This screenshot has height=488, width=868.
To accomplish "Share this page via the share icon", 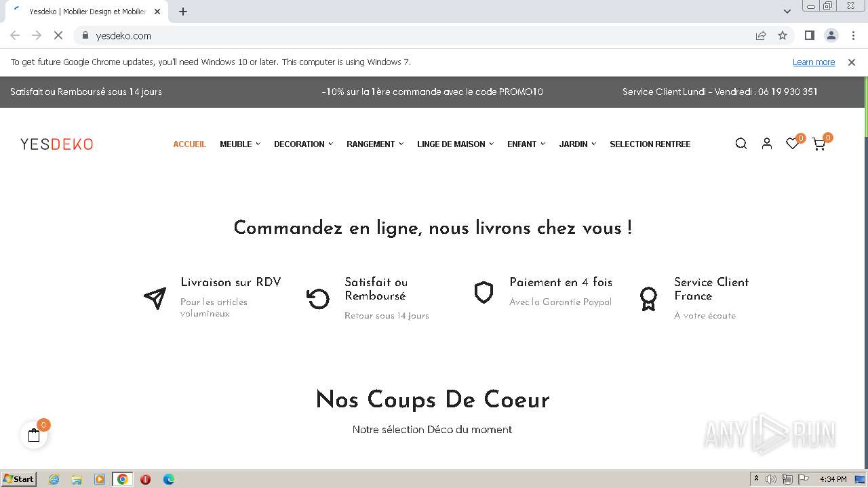I will tap(761, 35).
